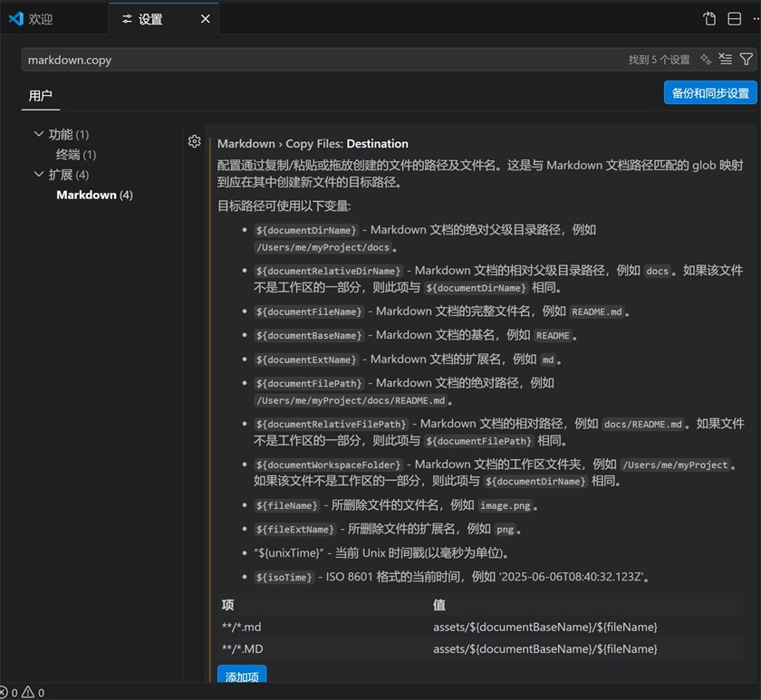Click the AI sparkle icon in search bar
761x700 pixels.
707,58
